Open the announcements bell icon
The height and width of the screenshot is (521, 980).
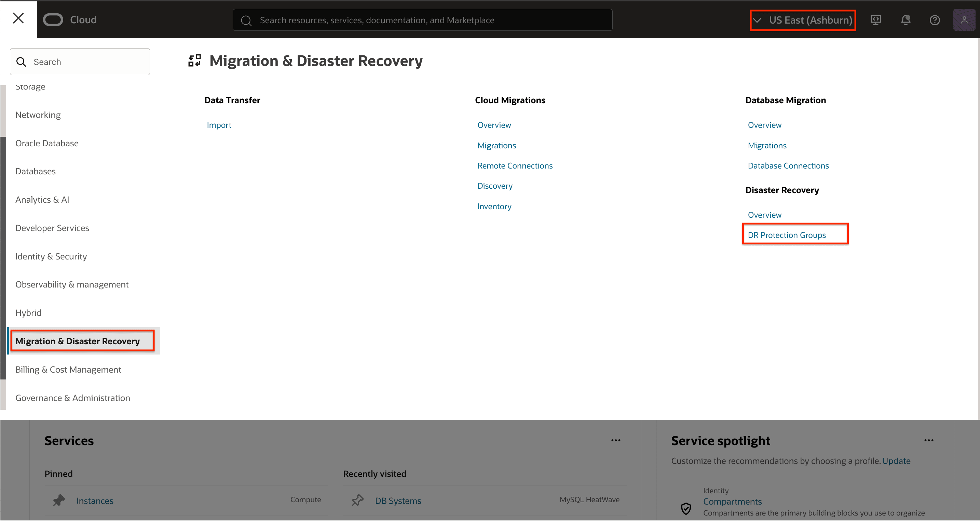(906, 20)
